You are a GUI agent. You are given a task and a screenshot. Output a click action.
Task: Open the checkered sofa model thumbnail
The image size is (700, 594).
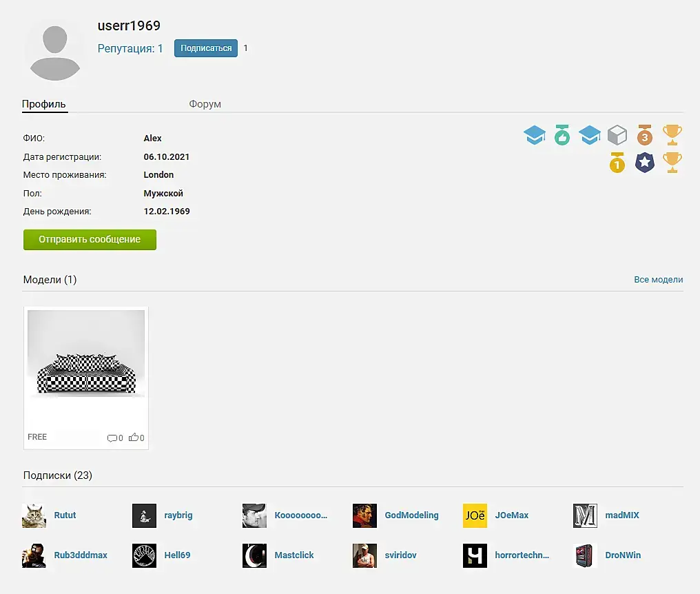pyautogui.click(x=86, y=354)
